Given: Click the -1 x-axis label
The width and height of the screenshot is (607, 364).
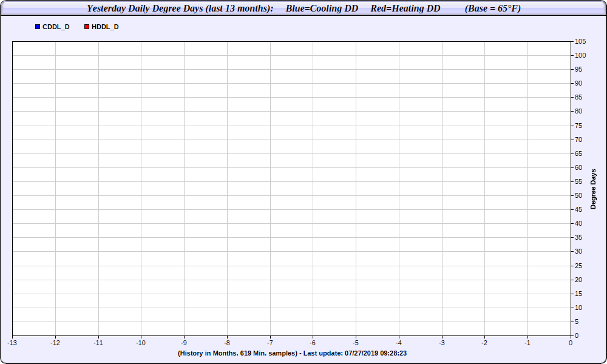Looking at the screenshot, I should point(527,343).
